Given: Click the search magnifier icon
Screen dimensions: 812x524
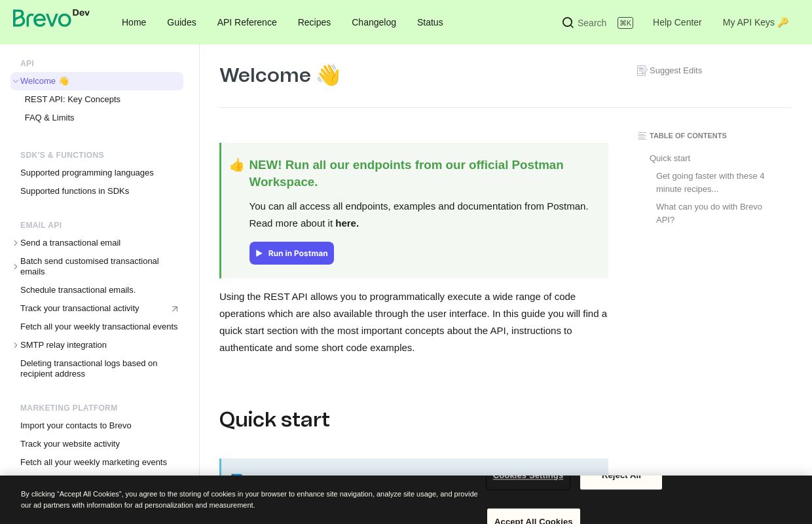Looking at the screenshot, I should coord(568,23).
